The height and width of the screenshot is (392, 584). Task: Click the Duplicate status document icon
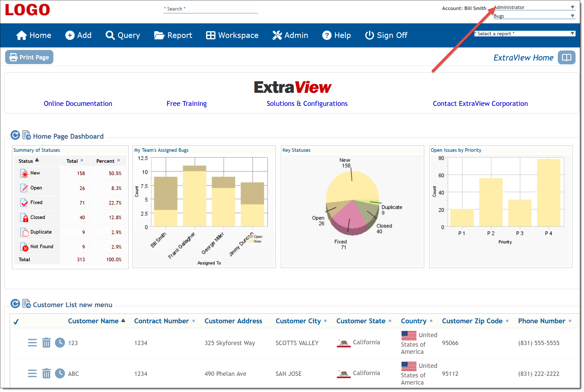pos(24,232)
